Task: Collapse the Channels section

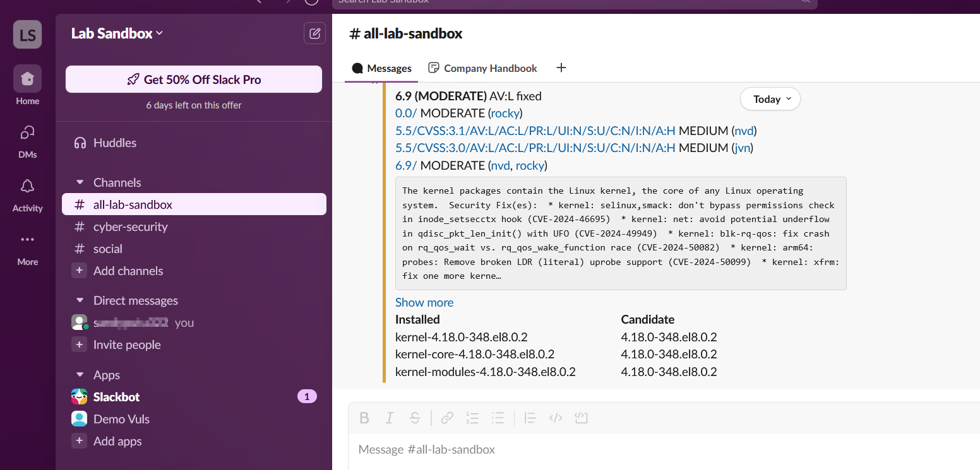Action: pyautogui.click(x=80, y=182)
